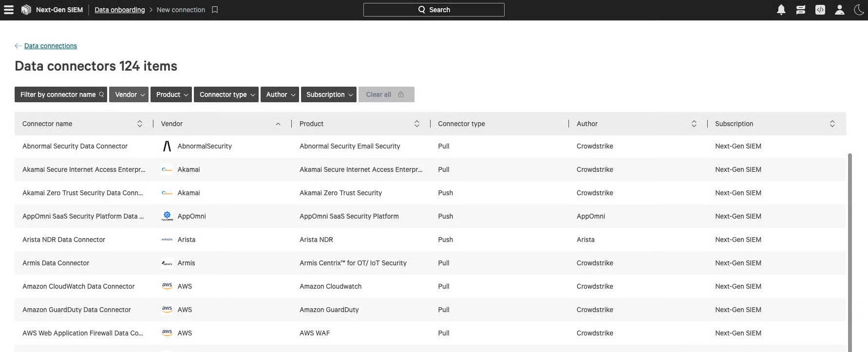
Task: Open the hamburger navigation menu
Action: (9, 10)
